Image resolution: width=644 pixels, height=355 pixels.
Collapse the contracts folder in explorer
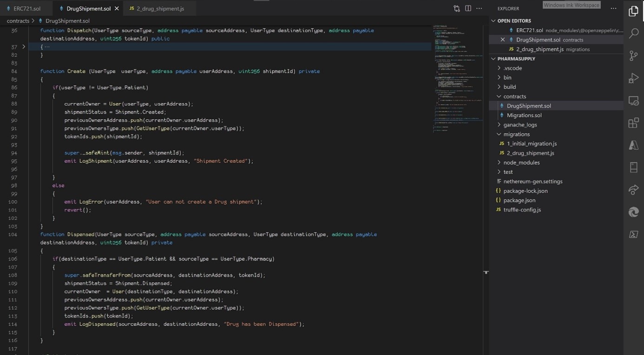pyautogui.click(x=514, y=96)
